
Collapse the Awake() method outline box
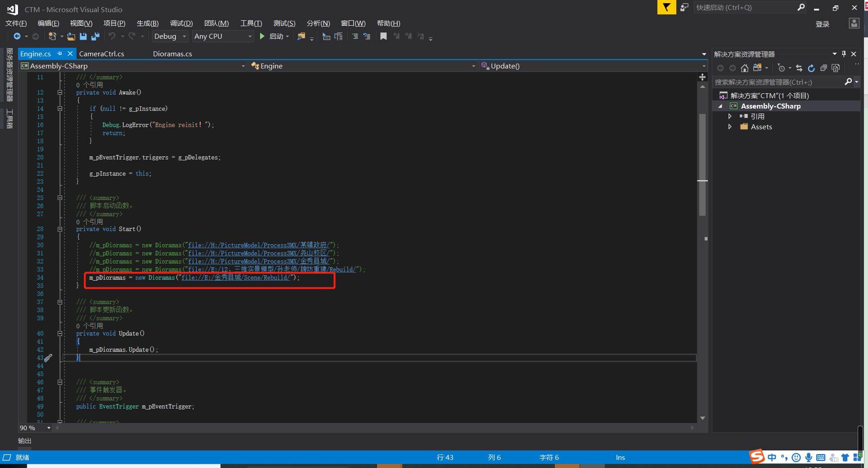pyautogui.click(x=60, y=92)
